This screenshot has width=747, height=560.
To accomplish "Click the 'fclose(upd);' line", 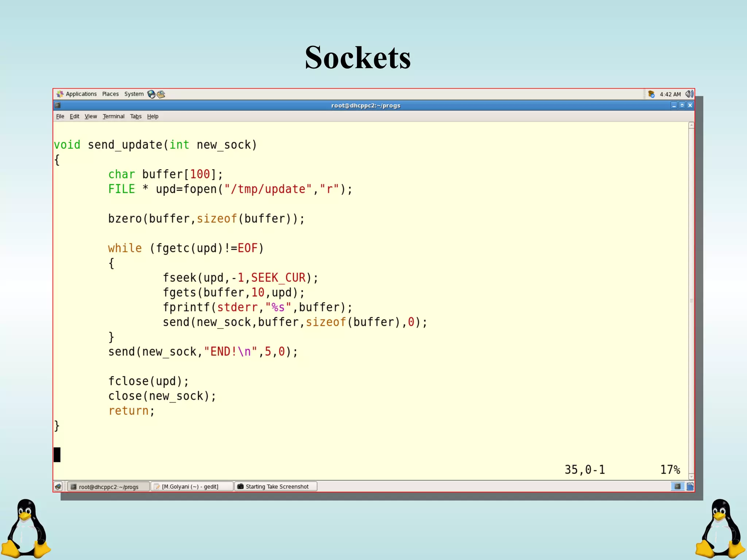I will coord(148,381).
